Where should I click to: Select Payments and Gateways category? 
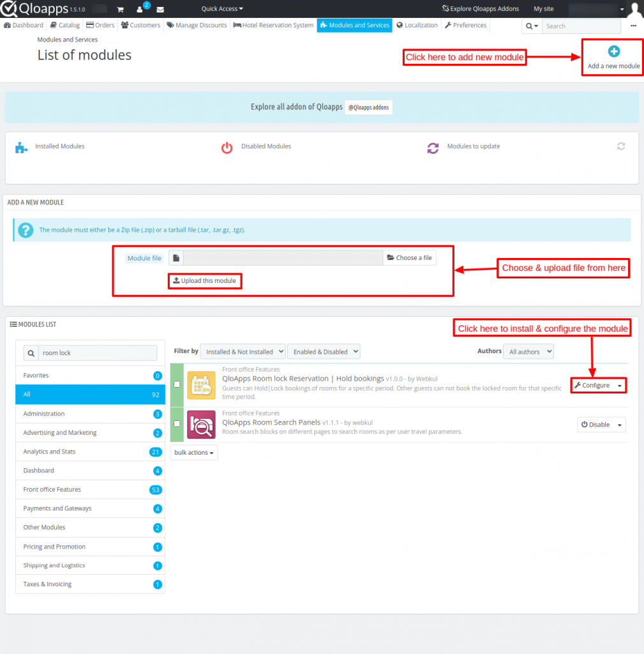point(90,508)
